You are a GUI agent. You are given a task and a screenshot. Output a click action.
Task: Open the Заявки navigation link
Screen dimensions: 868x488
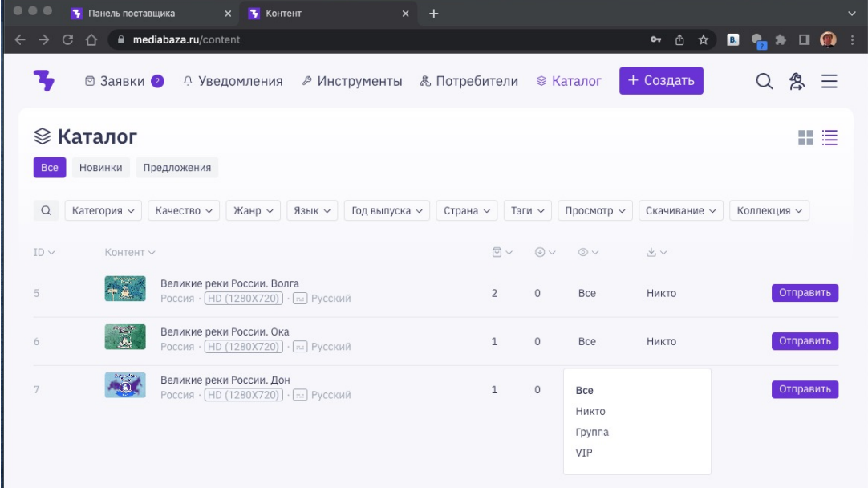click(x=124, y=81)
